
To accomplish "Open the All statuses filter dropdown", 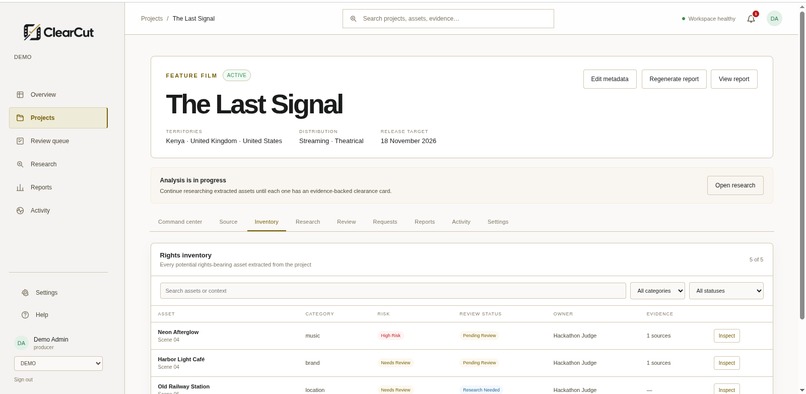I will [726, 291].
